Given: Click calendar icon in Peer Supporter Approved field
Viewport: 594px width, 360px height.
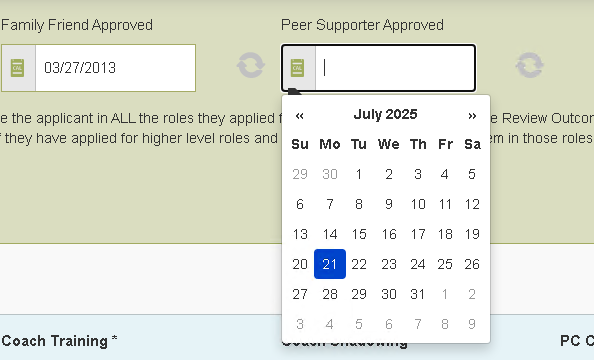Looking at the screenshot, I should [x=298, y=68].
